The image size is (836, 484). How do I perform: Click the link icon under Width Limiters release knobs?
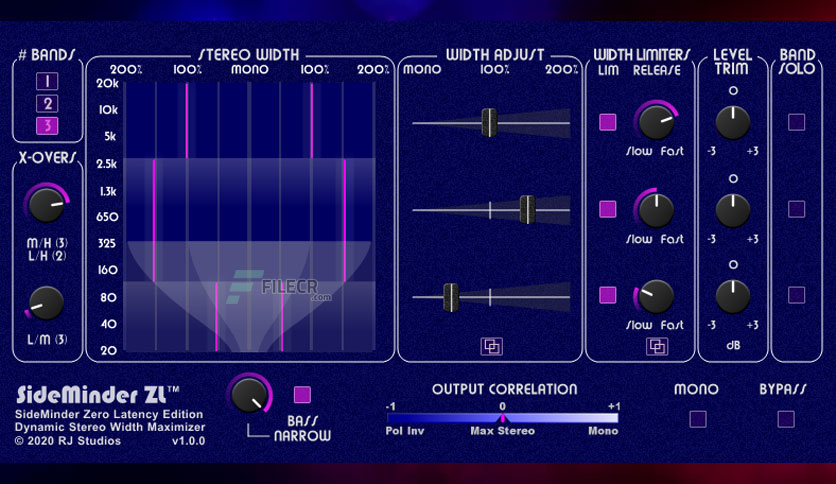tap(657, 346)
